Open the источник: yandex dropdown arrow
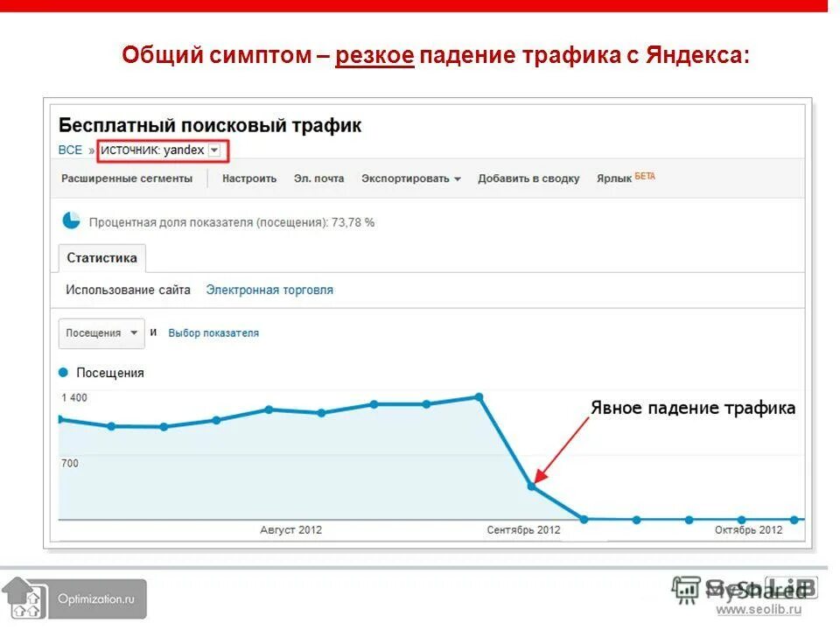The height and width of the screenshot is (630, 840). click(214, 150)
